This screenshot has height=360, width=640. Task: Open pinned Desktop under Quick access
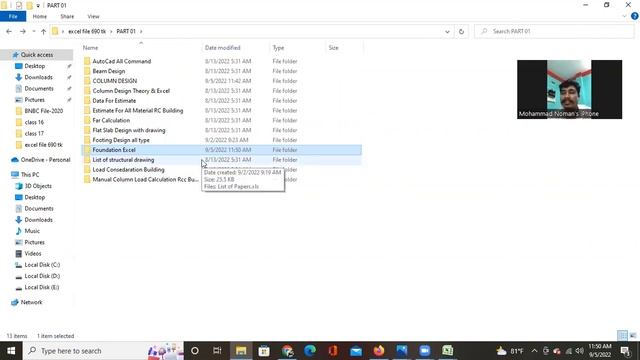35,66
